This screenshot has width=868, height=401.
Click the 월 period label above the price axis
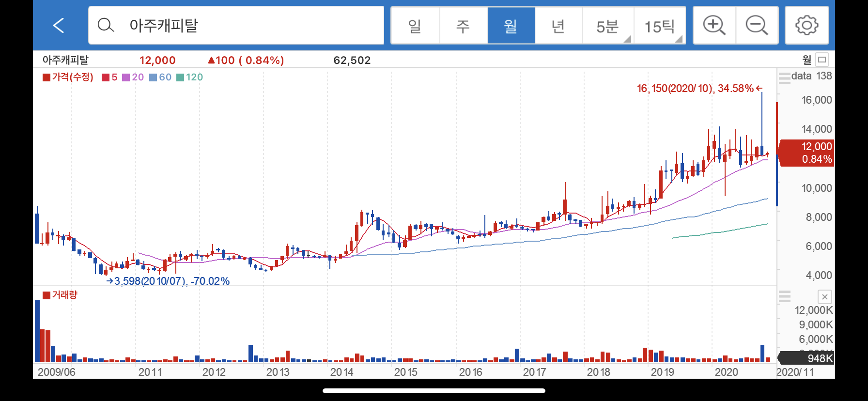pos(806,60)
